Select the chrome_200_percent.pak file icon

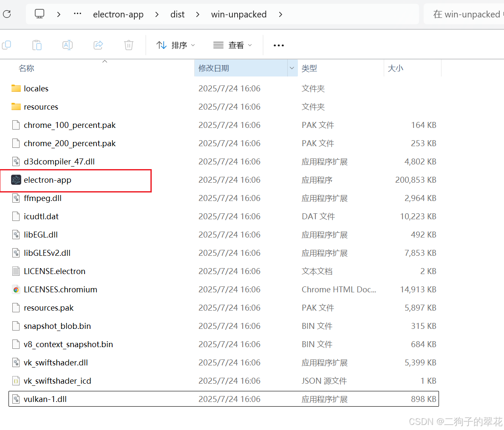[x=16, y=143]
